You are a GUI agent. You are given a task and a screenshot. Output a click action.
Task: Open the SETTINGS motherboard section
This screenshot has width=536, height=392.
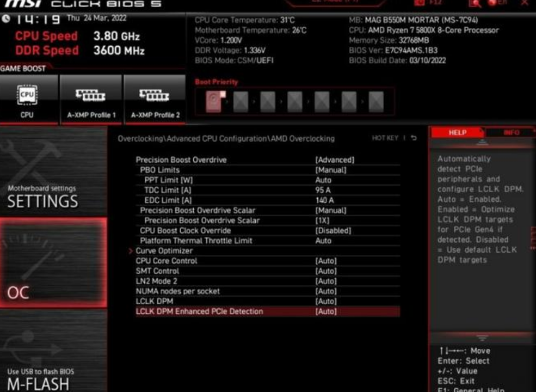(x=53, y=172)
